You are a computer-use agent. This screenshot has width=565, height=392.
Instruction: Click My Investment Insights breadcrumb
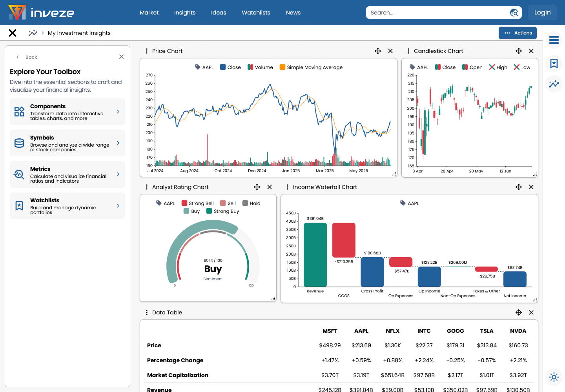[79, 33]
